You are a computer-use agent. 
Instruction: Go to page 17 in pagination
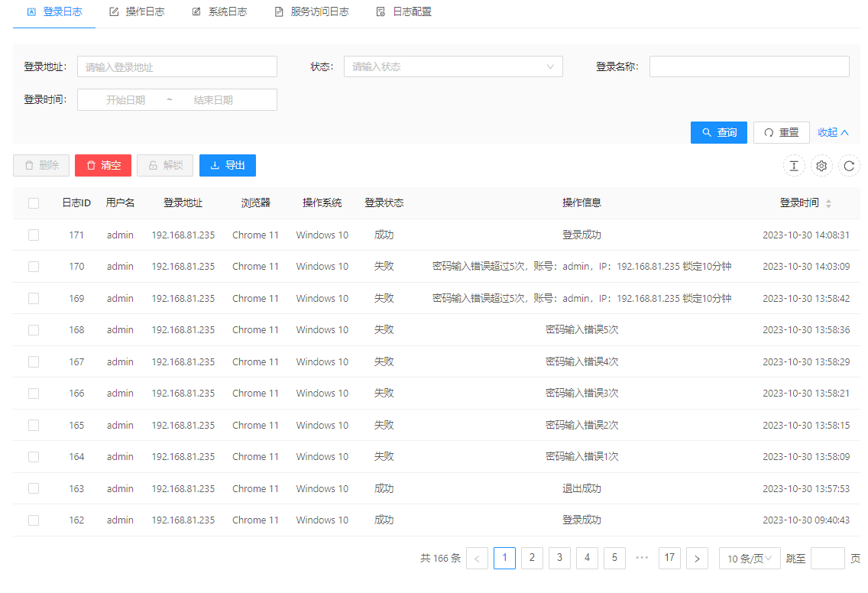pos(669,558)
